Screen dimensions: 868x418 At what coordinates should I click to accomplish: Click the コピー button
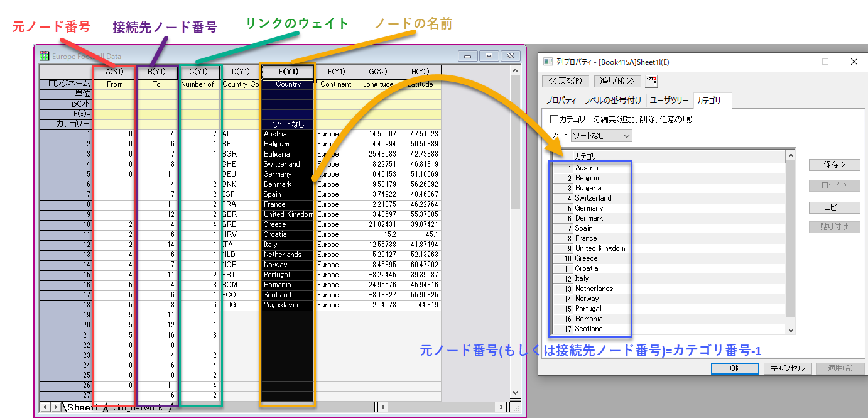[834, 207]
